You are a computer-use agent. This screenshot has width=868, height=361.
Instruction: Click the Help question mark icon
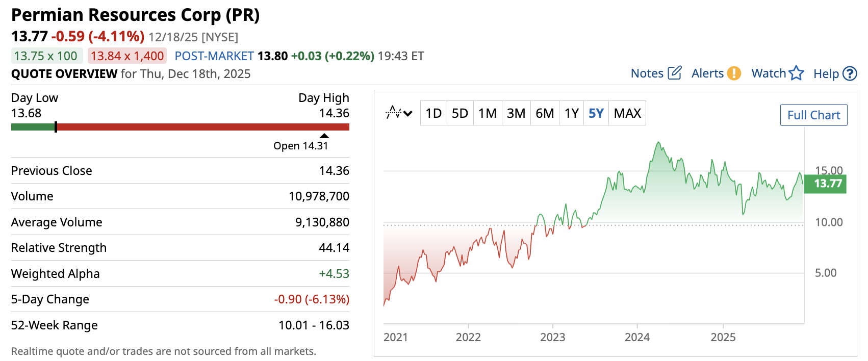850,74
